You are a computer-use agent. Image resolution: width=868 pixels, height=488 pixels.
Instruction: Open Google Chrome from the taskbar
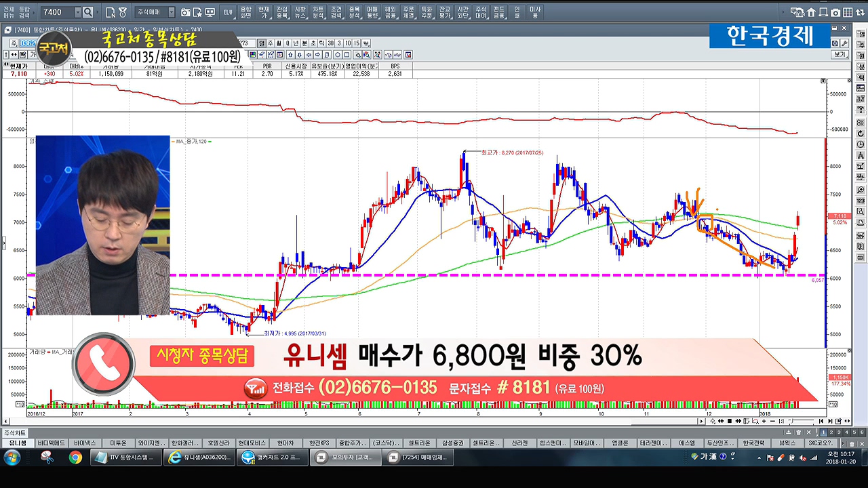click(x=75, y=457)
